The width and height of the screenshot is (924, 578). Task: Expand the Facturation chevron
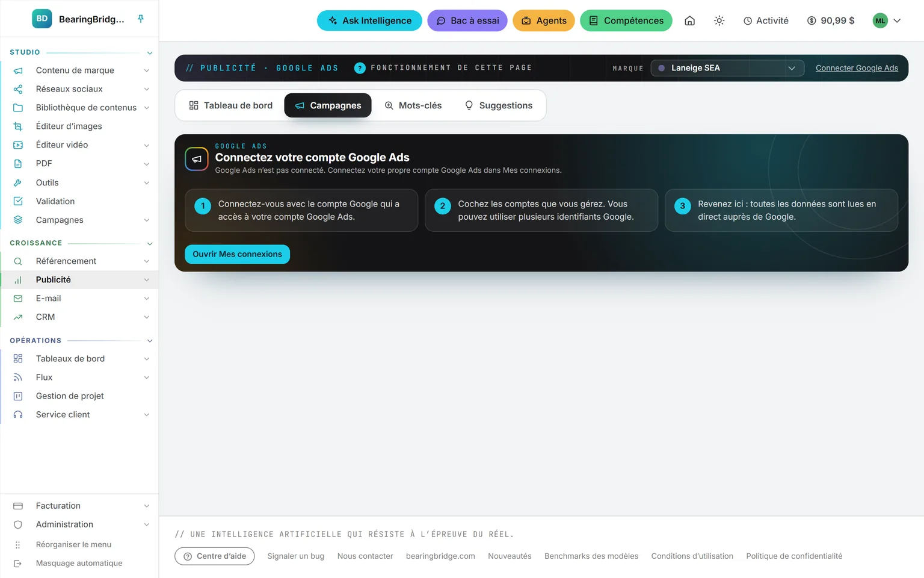point(147,506)
